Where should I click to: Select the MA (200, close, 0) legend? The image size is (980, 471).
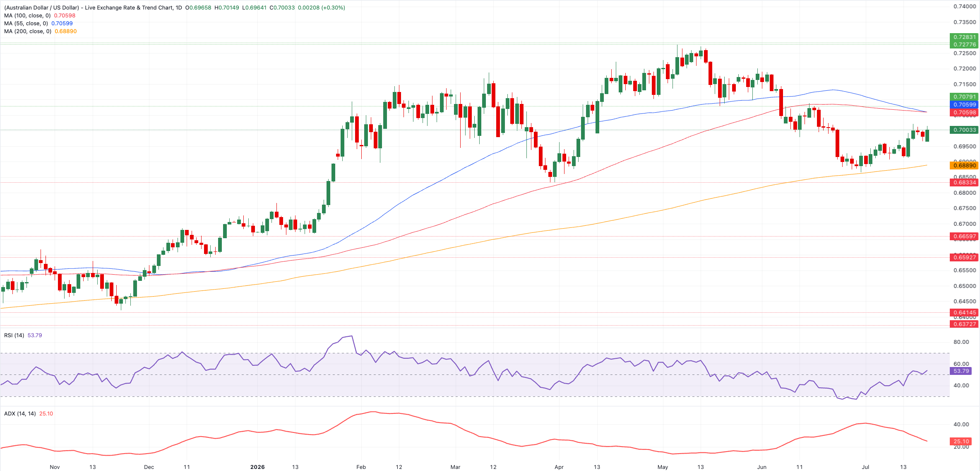click(x=41, y=31)
